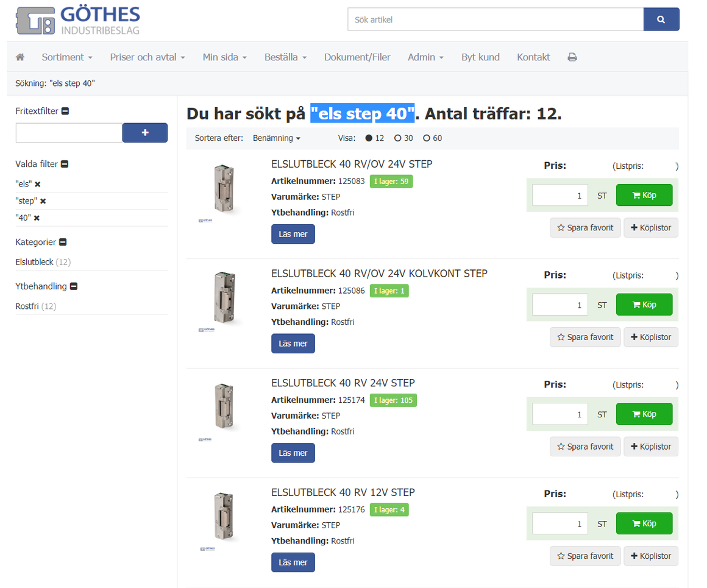This screenshot has height=588, width=707.
Task: Open the Kontakt page
Action: [x=533, y=57]
